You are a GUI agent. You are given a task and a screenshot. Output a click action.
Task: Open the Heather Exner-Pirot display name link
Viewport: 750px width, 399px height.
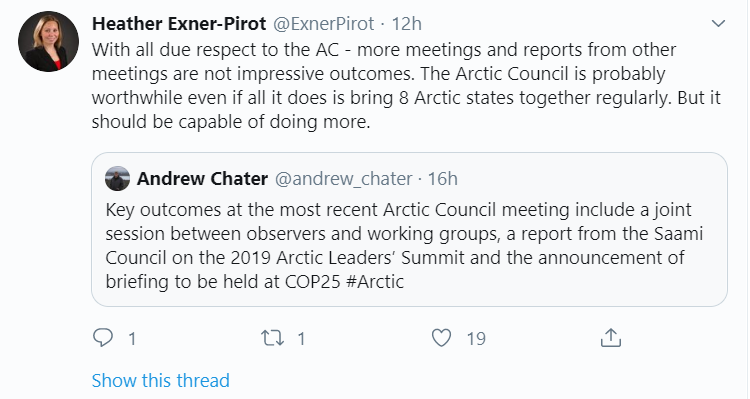click(179, 23)
